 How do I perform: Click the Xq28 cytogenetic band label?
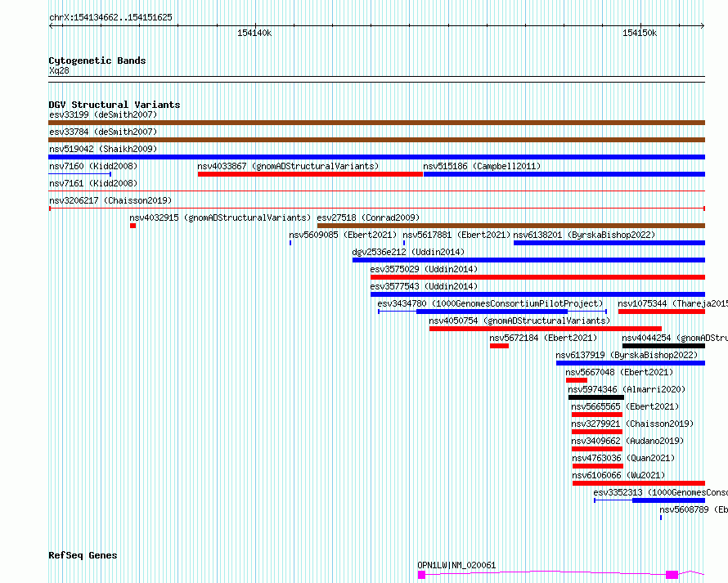(59, 70)
